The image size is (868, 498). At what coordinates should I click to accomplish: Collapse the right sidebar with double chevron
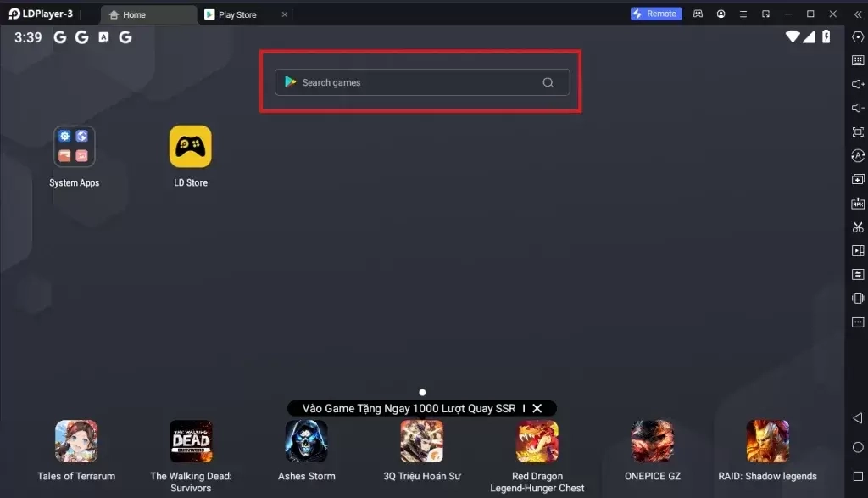[858, 14]
